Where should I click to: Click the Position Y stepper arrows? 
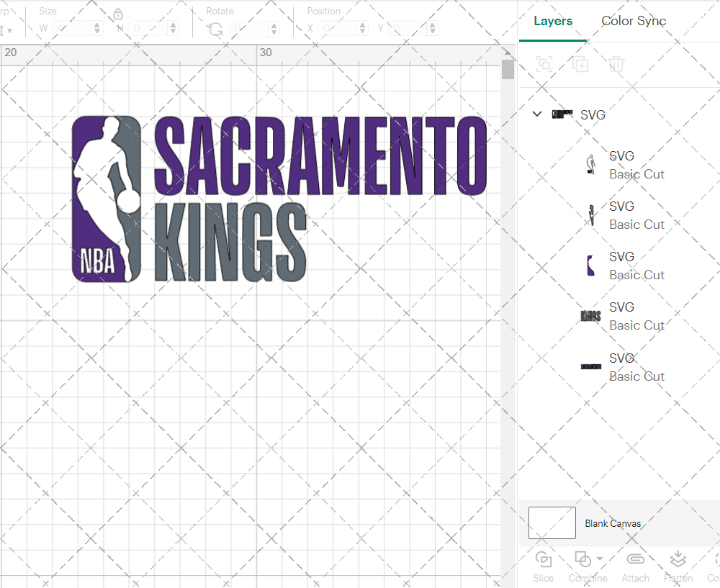pos(433,29)
